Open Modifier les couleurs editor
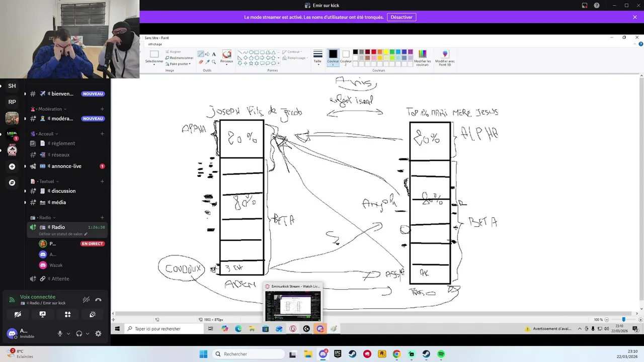The width and height of the screenshot is (644, 362). tap(423, 58)
